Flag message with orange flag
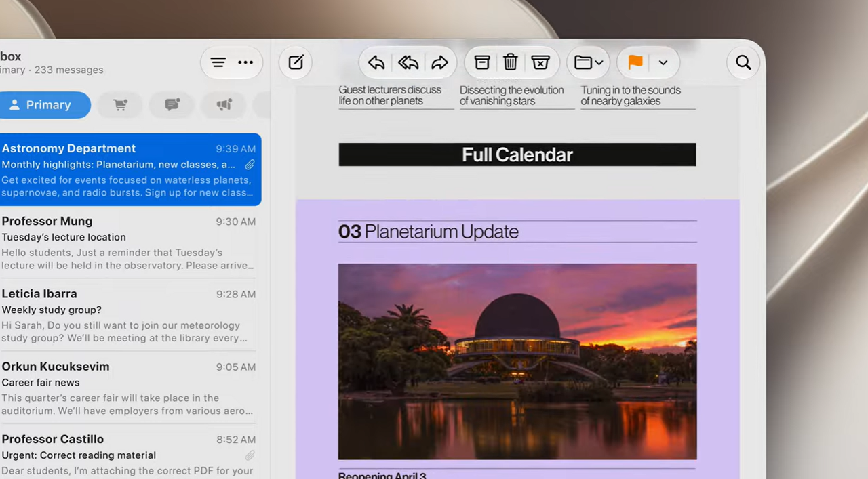 [x=635, y=62]
